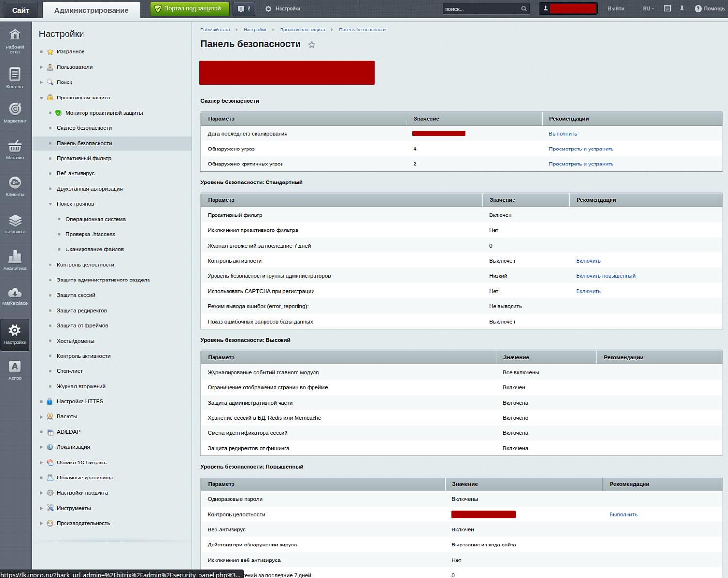The width and height of the screenshot is (728, 578).
Task: Open the Клиенты 24 icon
Action: [15, 185]
